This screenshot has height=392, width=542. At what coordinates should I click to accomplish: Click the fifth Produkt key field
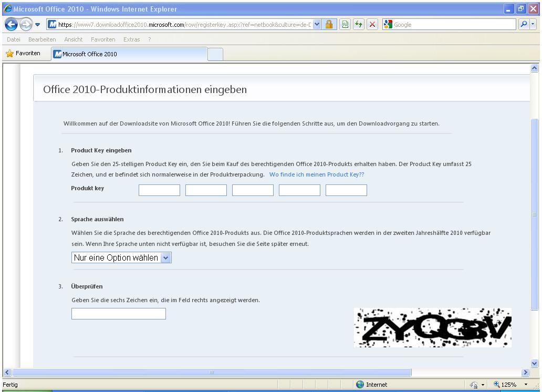click(x=346, y=190)
